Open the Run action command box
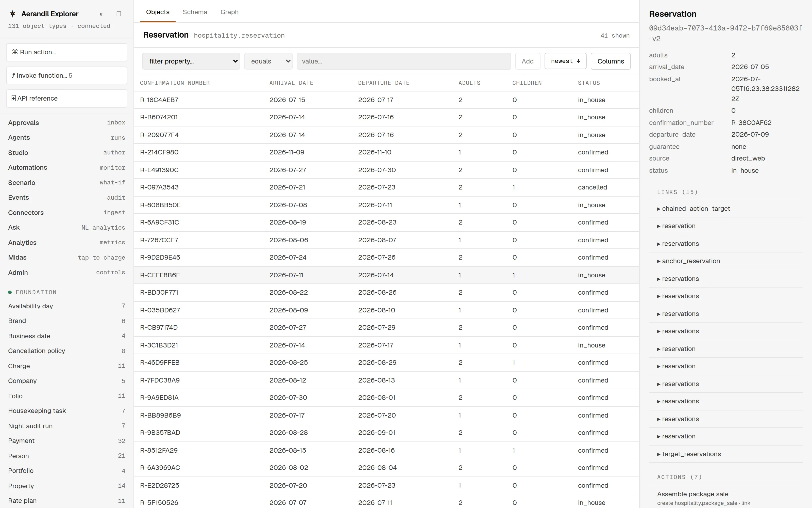 click(x=67, y=52)
